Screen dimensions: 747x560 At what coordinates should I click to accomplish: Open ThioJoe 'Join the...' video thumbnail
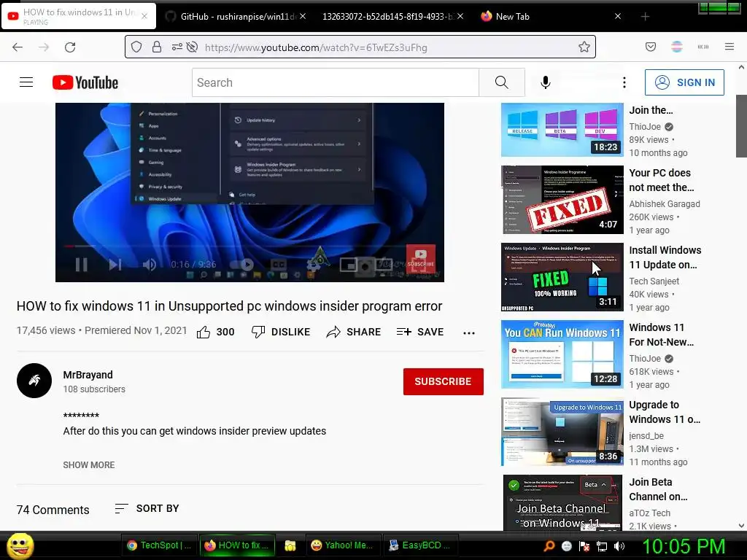pos(562,130)
